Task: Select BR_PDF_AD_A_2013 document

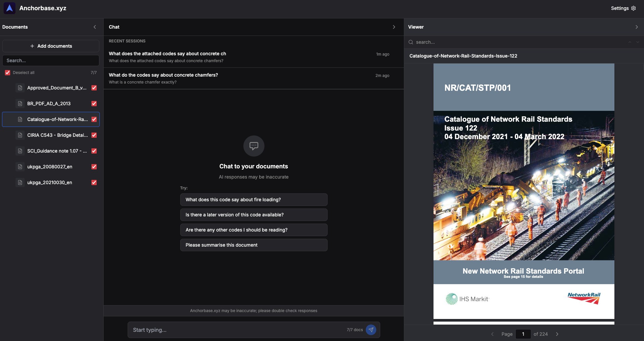Action: tap(51, 104)
